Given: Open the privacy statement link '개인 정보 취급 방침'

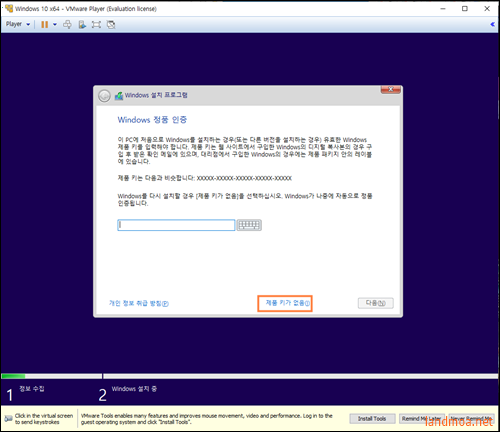Looking at the screenshot, I should tap(139, 303).
